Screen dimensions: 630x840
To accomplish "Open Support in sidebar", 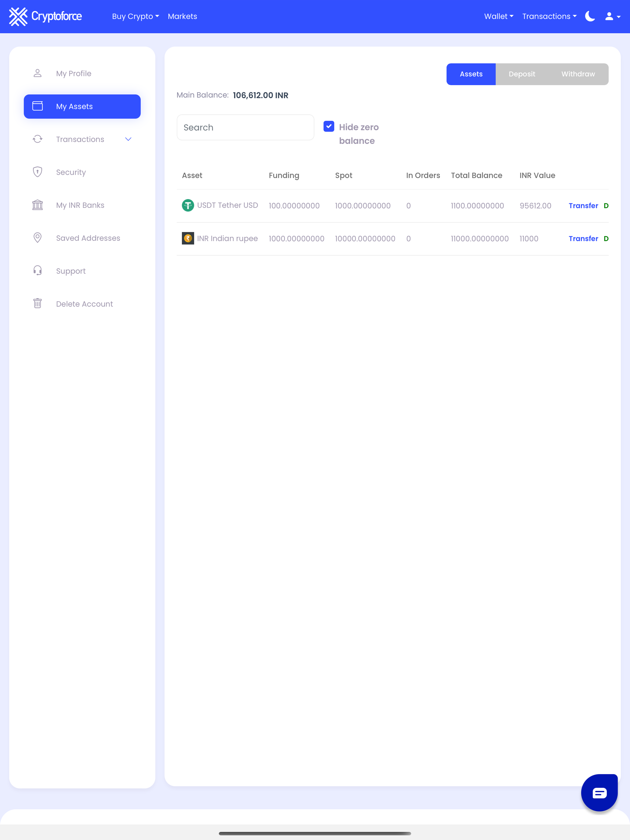I will pyautogui.click(x=82, y=271).
